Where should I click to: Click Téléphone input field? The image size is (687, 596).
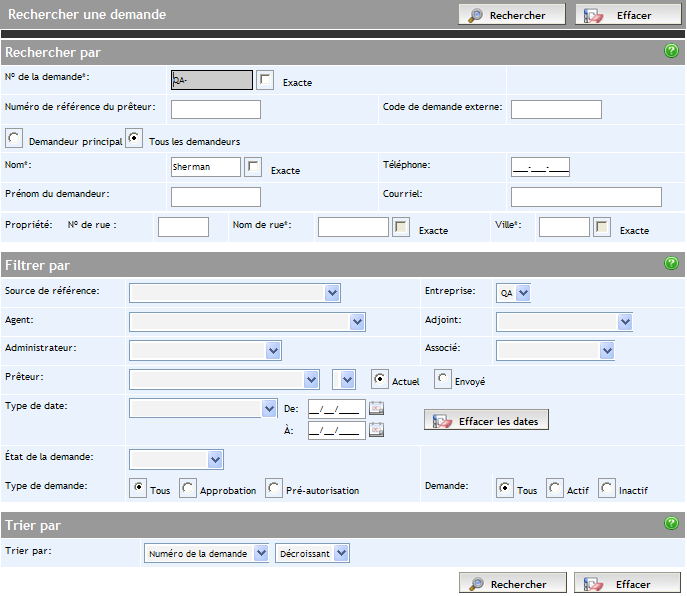[540, 167]
